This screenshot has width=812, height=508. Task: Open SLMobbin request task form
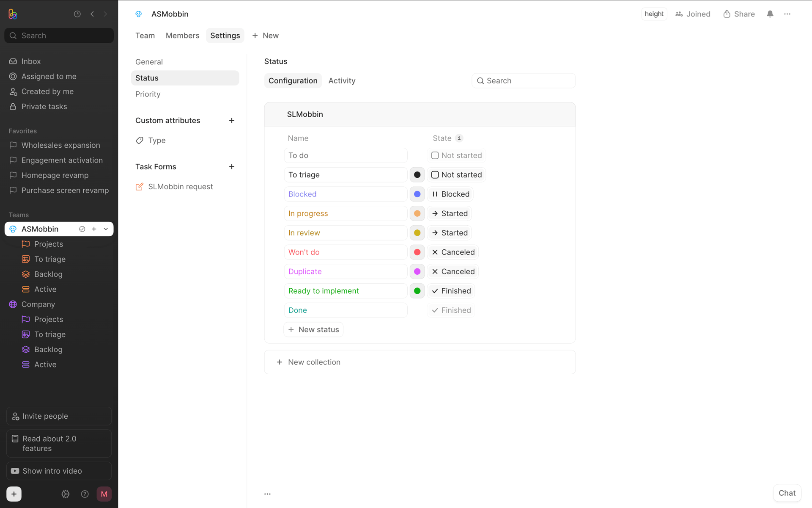pos(185,187)
